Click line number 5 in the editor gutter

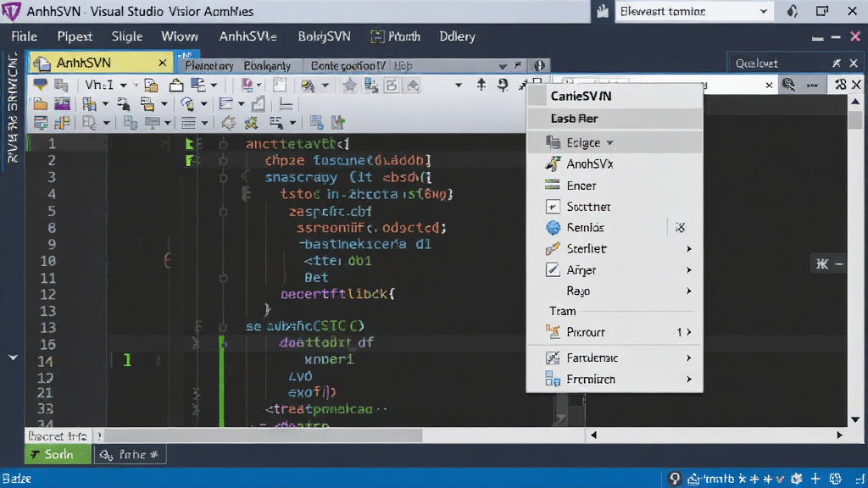[52, 211]
